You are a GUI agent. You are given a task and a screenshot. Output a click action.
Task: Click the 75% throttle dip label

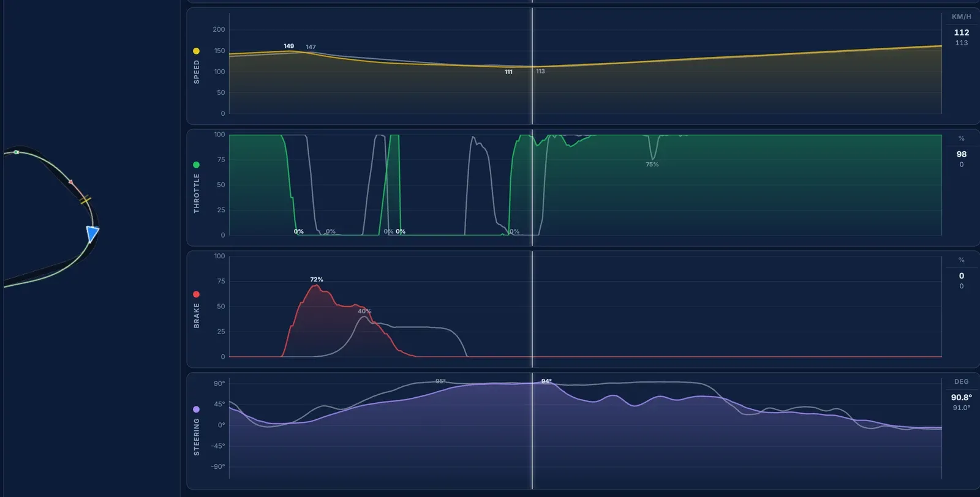click(652, 164)
